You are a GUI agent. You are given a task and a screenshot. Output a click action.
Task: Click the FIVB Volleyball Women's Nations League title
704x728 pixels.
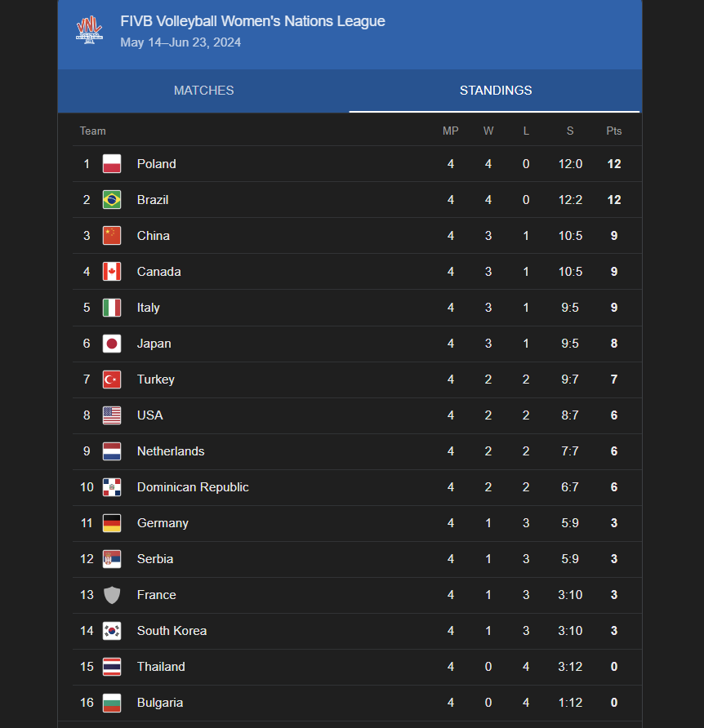[x=252, y=21]
